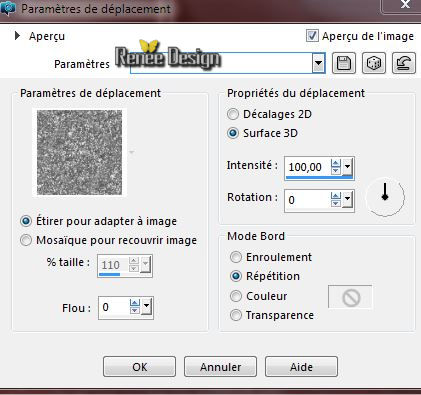
Task: Open the Rotation value dropdown arrow
Action: click(x=347, y=199)
